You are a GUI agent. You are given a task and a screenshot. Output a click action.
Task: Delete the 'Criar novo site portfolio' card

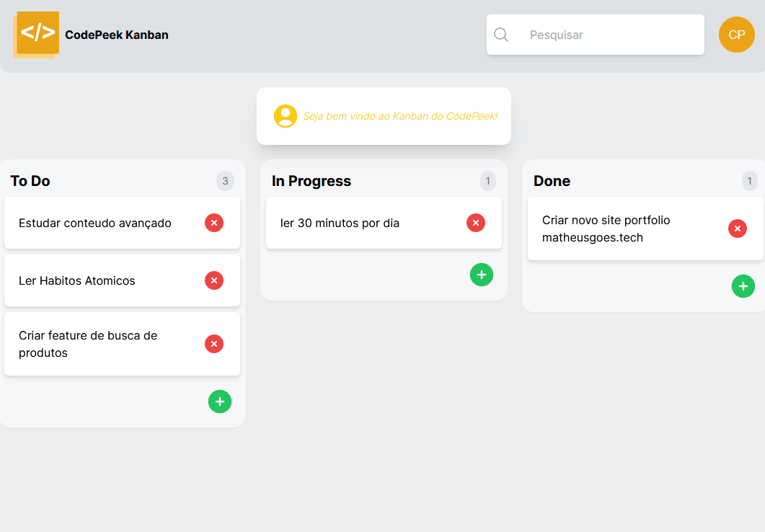click(738, 229)
